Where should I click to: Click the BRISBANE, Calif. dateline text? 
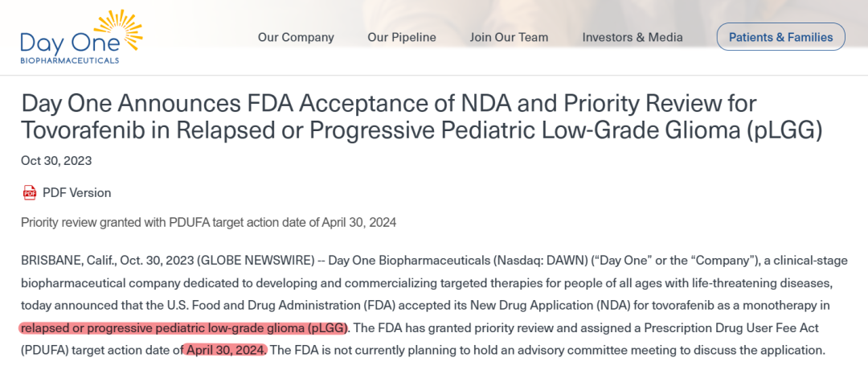pyautogui.click(x=68, y=261)
